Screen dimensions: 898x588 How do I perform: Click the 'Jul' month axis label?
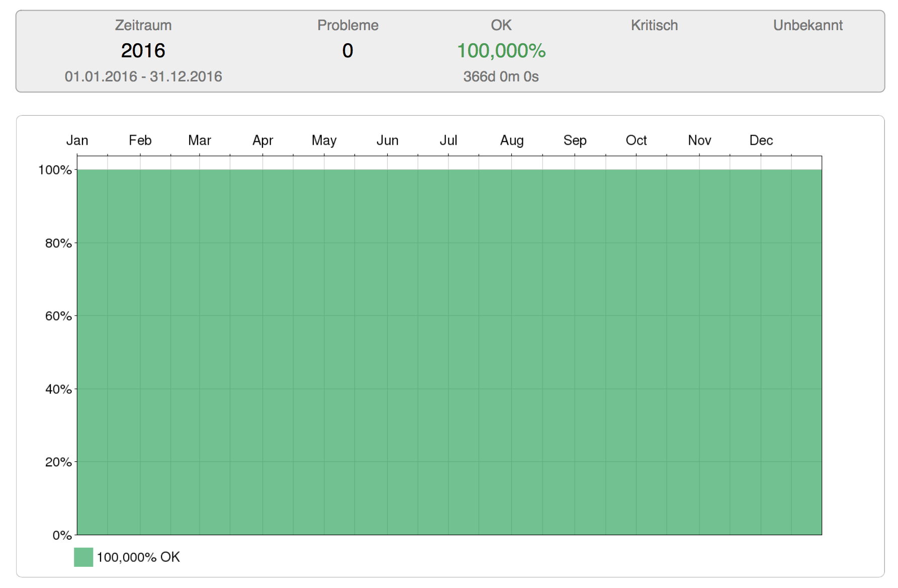point(448,140)
